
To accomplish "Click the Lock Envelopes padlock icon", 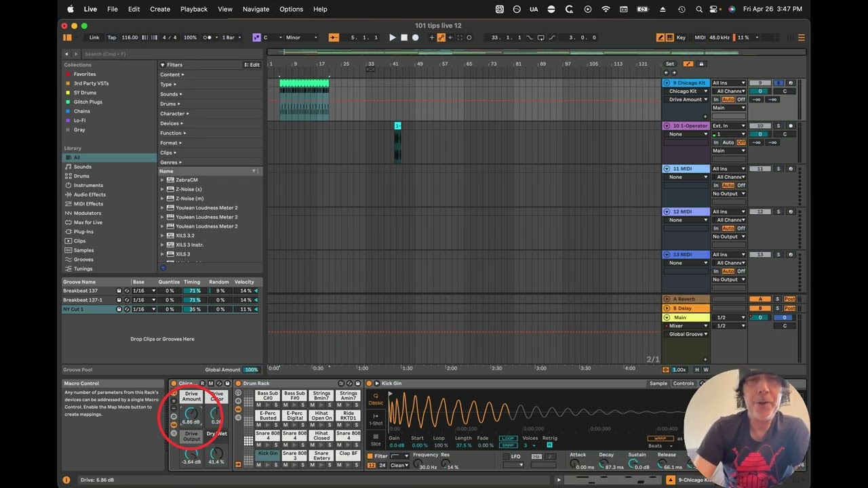I will [x=701, y=64].
